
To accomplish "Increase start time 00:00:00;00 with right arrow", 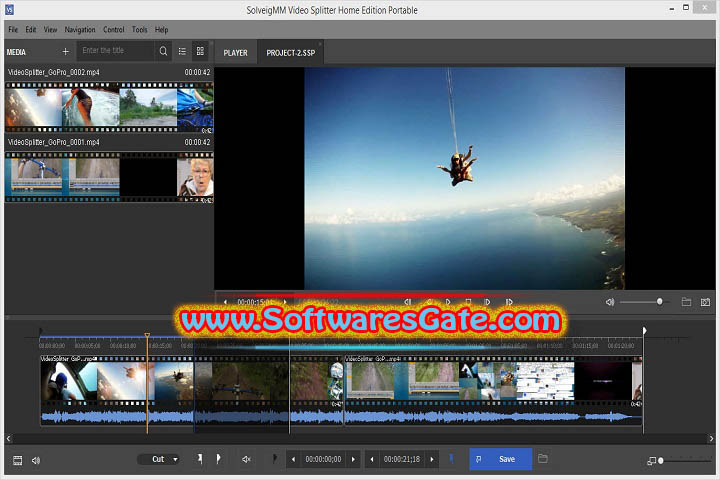I will pyautogui.click(x=353, y=459).
